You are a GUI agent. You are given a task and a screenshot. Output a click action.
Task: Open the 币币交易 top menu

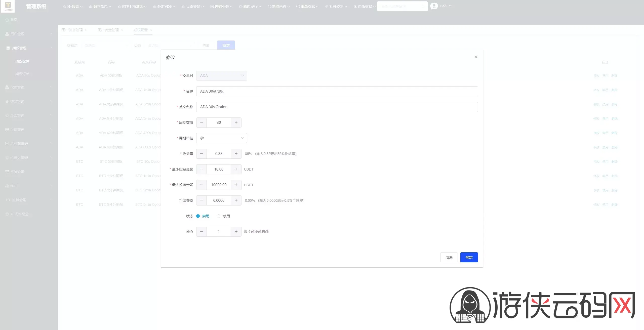(365, 7)
